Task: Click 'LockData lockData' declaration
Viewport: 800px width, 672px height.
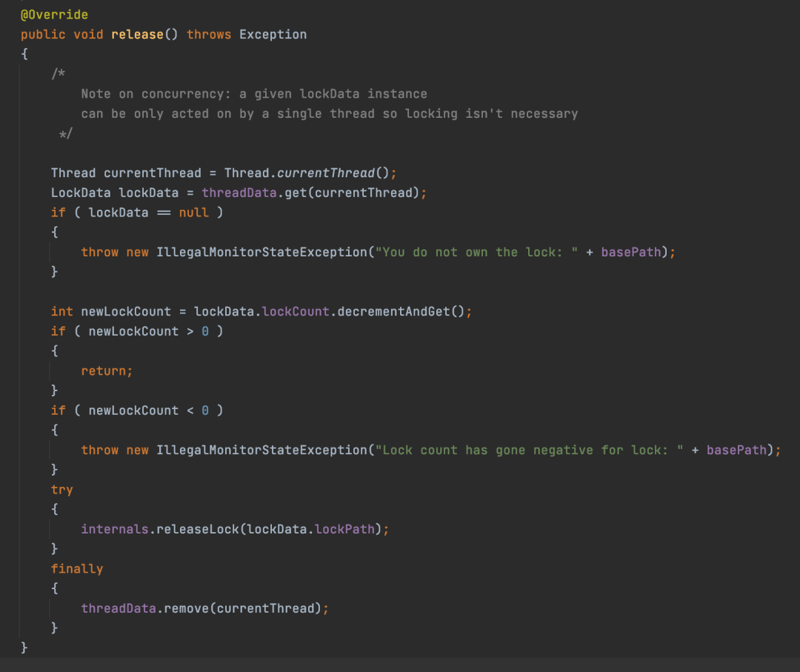Action: point(115,193)
